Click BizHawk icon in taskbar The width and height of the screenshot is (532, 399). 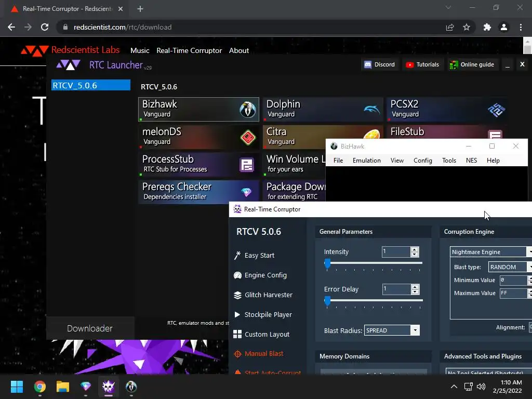(x=131, y=387)
